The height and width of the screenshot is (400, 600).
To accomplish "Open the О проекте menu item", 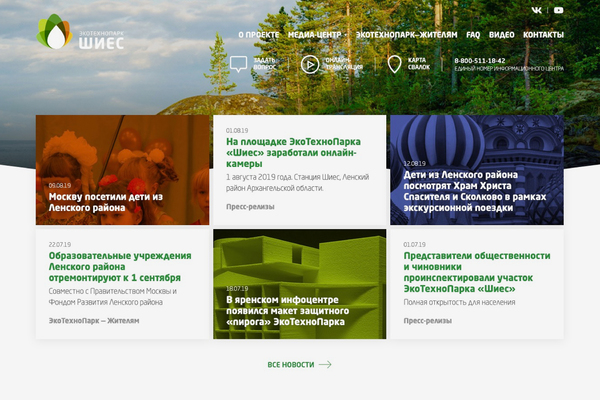I will (259, 35).
